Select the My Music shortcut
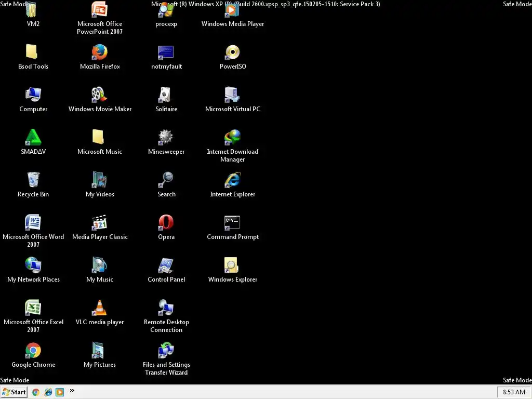The height and width of the screenshot is (399, 532). pyautogui.click(x=99, y=265)
